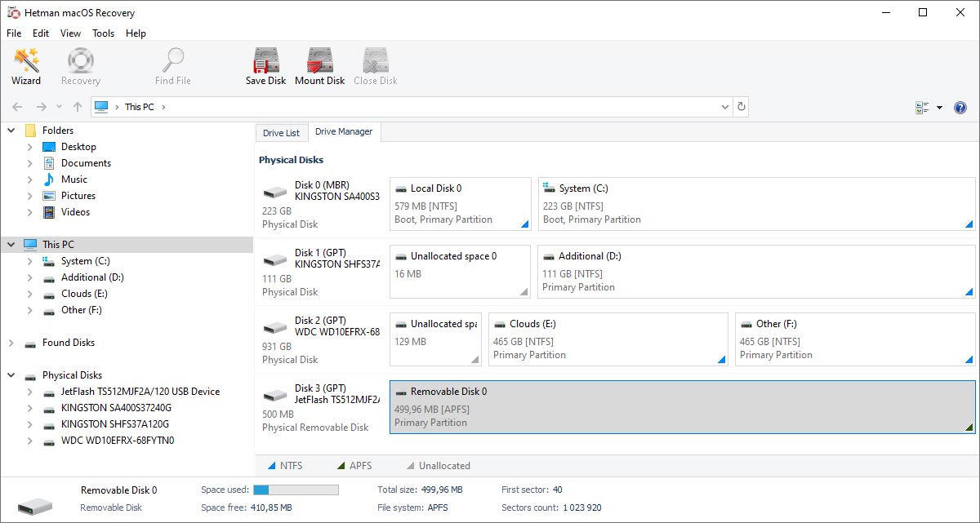Select the Removable Disk 0 APFS partition
Screen dimensions: 980x523
tap(683, 407)
